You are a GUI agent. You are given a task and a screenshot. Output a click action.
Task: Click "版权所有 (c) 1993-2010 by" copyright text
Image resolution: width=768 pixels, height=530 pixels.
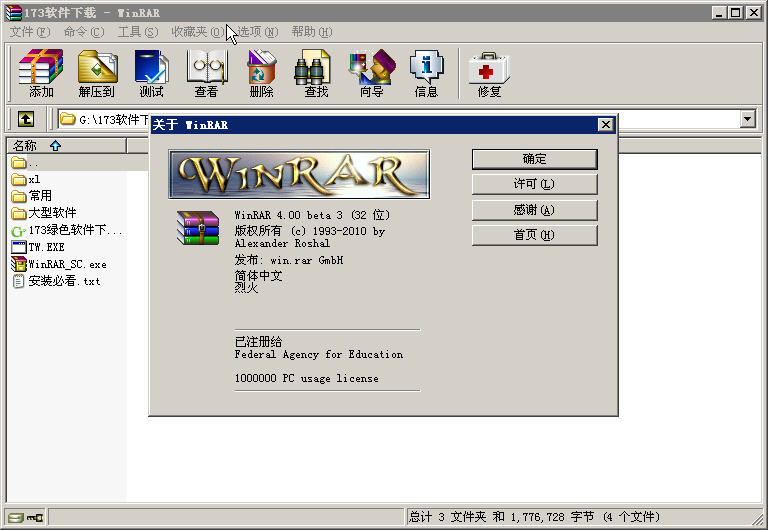point(310,231)
